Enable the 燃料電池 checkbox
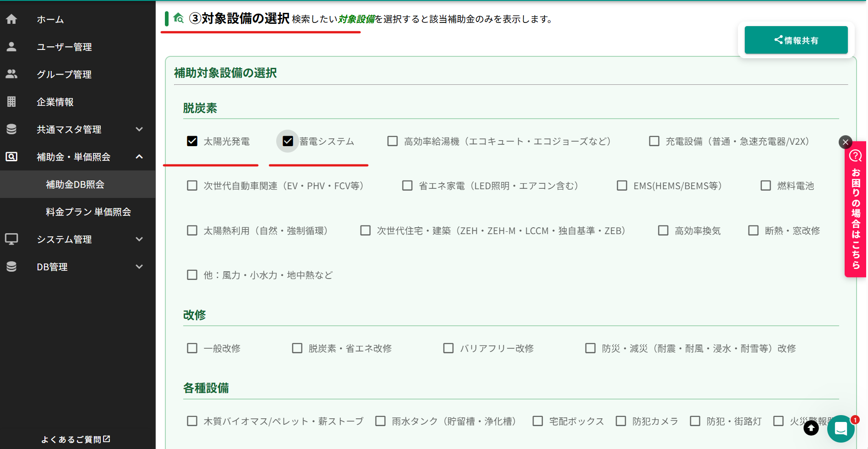The image size is (868, 449). point(765,186)
